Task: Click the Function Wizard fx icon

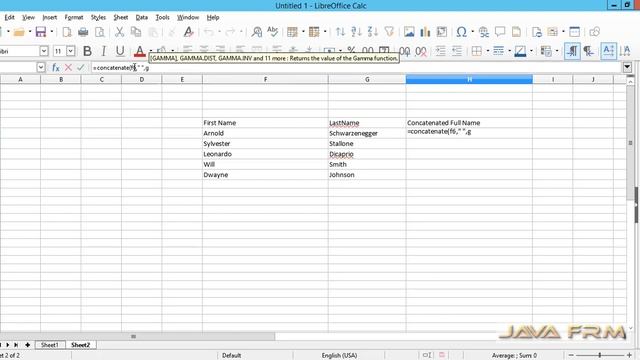Action: pos(56,68)
